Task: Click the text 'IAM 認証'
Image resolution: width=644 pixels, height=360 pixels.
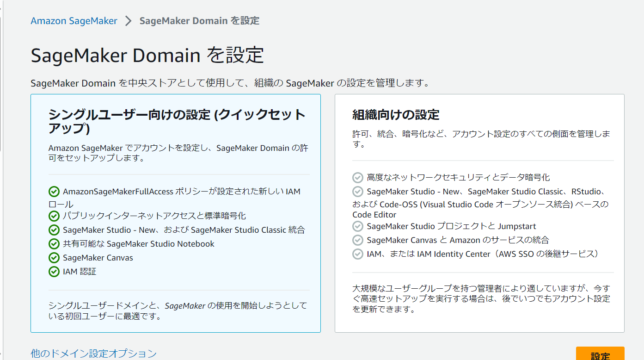Action: (x=80, y=272)
